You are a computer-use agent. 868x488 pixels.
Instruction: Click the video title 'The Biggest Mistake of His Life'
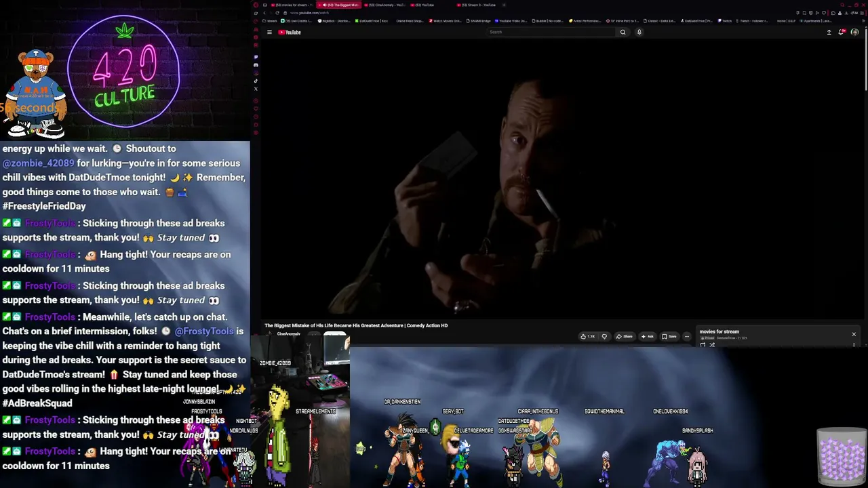point(356,325)
